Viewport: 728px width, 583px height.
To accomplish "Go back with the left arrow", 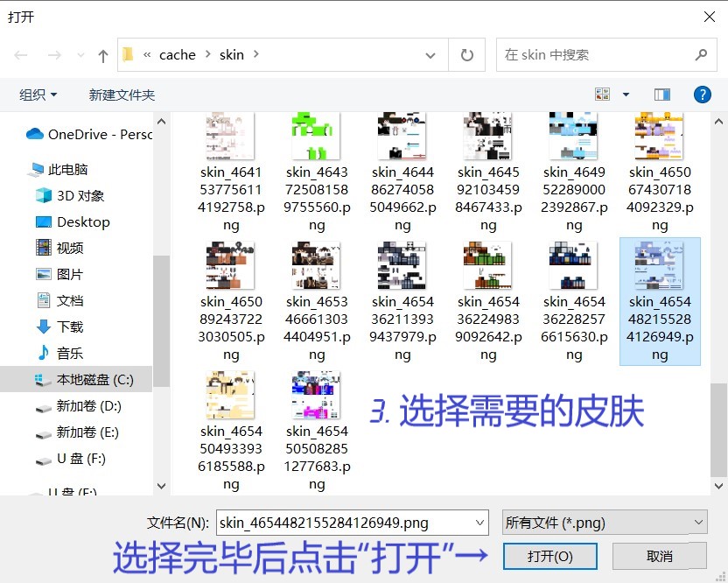I will 21,55.
